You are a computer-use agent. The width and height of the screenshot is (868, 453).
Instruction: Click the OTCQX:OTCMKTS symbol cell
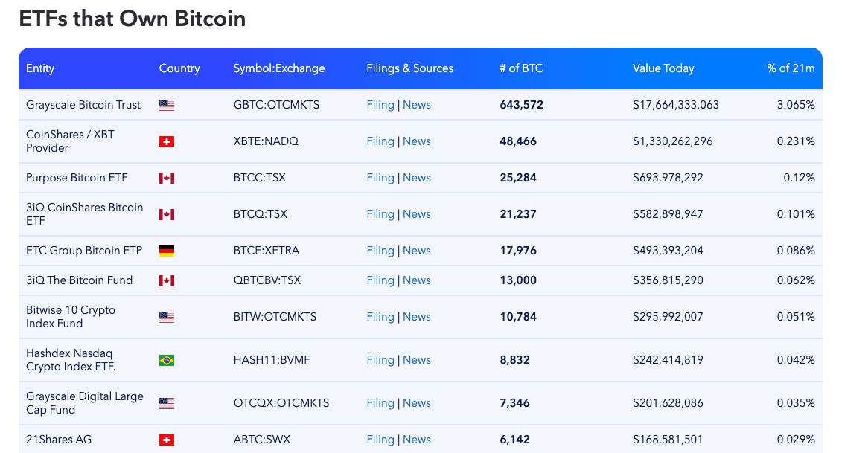point(281,403)
